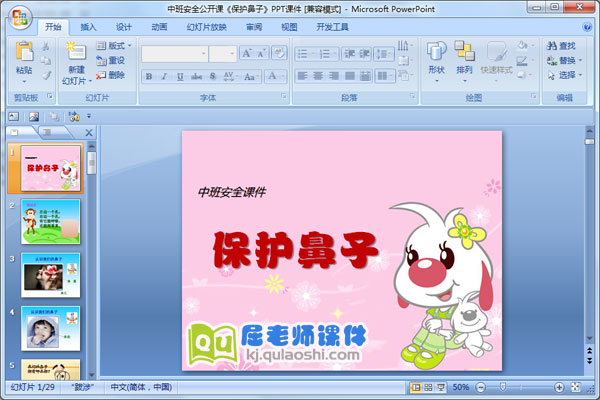Click the Delete (删除) slide button
This screenshot has height=400, width=600.
(111, 75)
